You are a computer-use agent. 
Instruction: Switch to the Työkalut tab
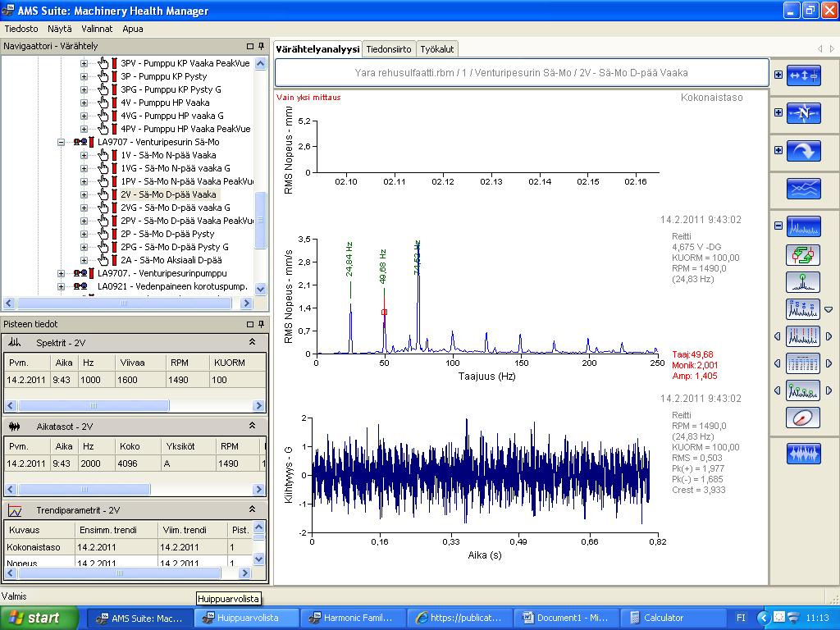point(436,49)
